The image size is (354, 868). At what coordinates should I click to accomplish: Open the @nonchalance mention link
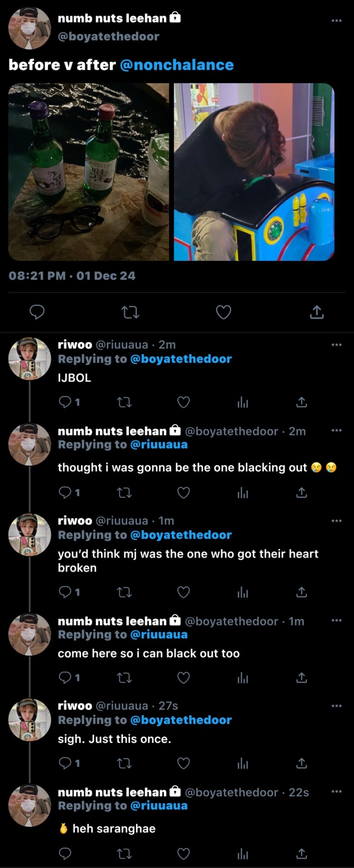(177, 65)
